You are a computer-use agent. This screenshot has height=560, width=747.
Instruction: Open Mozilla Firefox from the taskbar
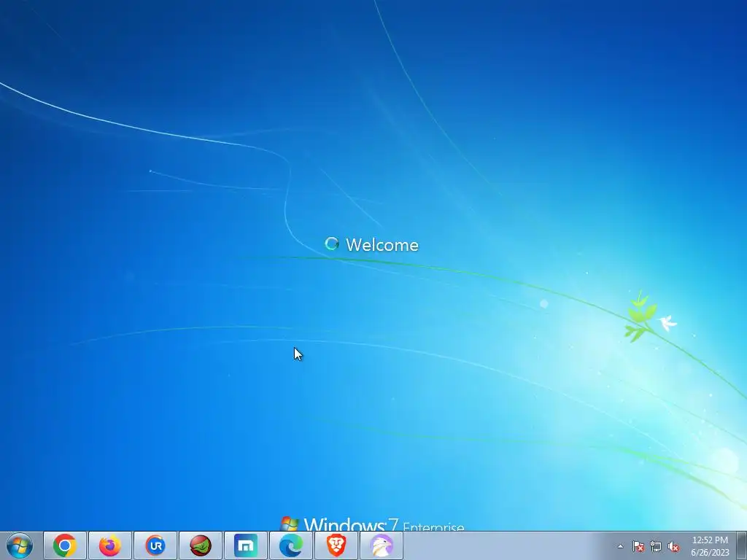click(x=110, y=545)
